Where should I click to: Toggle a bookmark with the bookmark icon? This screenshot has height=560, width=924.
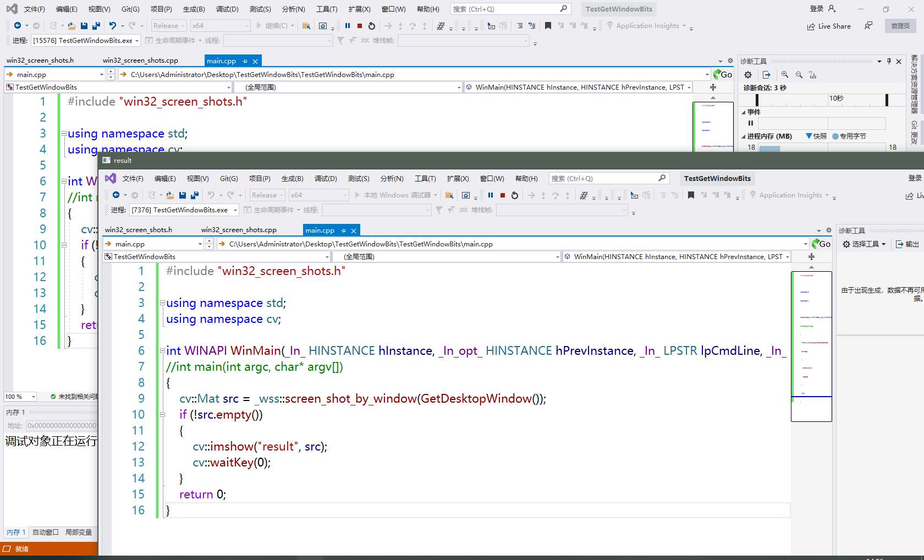point(548,25)
